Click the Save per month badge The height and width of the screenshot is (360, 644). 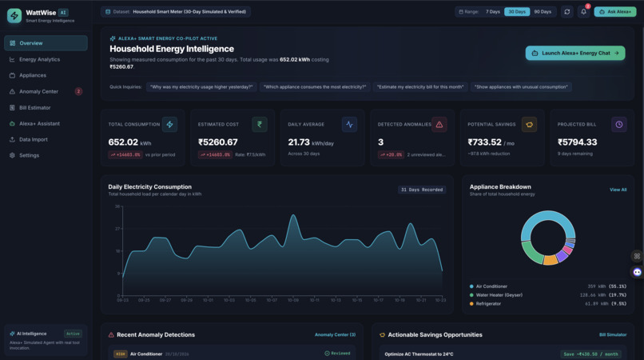click(x=590, y=354)
